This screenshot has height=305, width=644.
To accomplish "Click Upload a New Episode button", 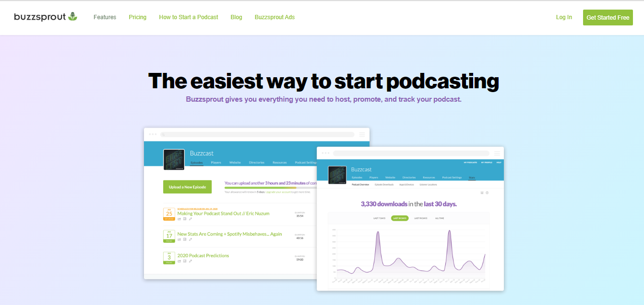I will click(187, 187).
